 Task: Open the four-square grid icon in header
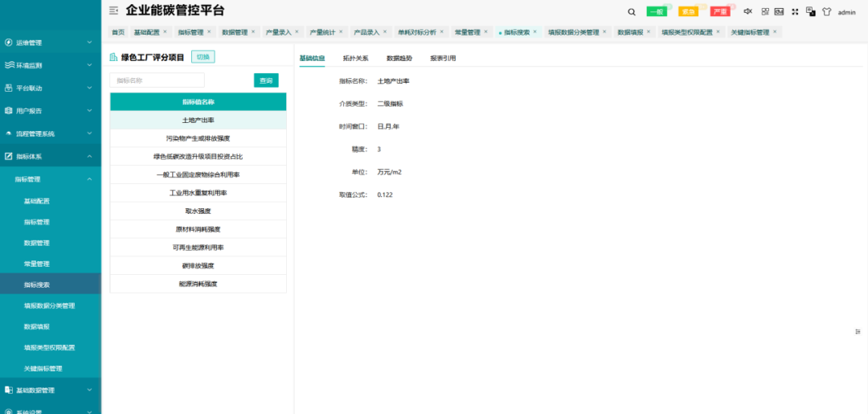pos(765,11)
